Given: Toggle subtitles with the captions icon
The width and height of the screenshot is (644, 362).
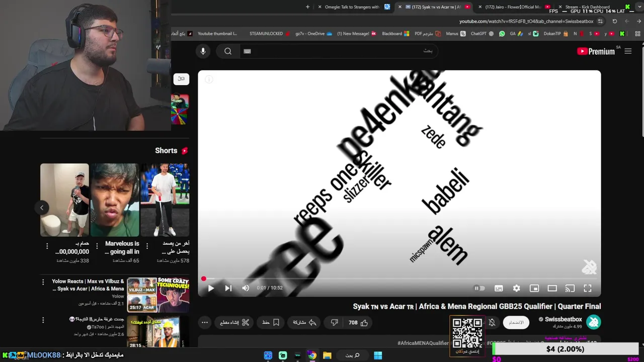Looking at the screenshot, I should click(499, 288).
